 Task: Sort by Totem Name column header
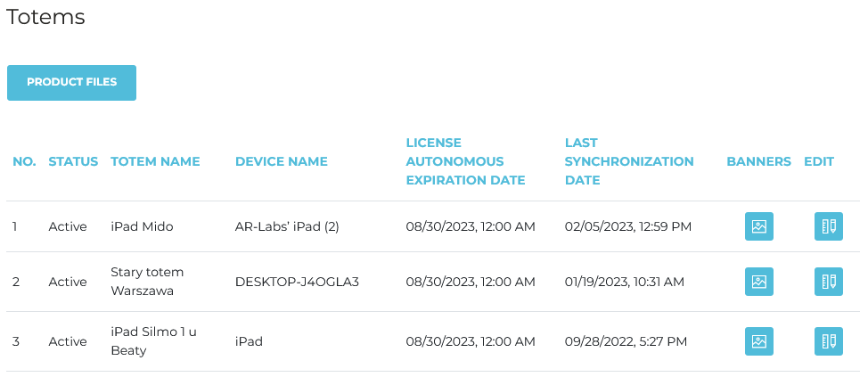[x=155, y=161]
